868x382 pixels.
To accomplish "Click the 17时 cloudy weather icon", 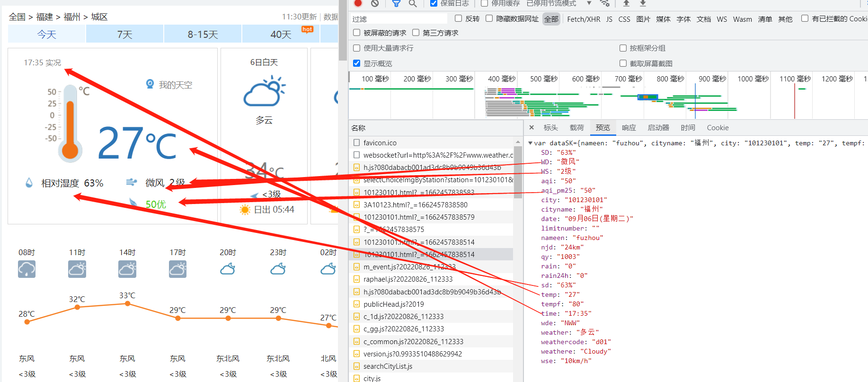I will click(x=177, y=269).
